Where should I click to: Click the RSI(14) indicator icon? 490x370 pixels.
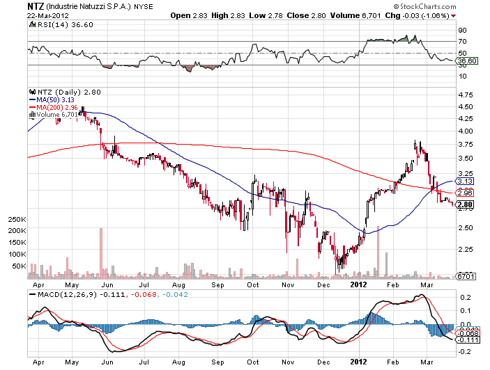(x=32, y=24)
